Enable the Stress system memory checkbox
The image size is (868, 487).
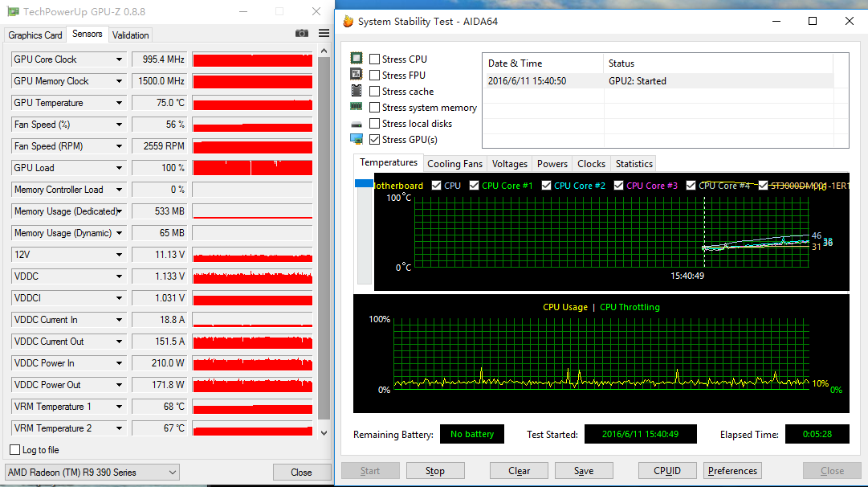(375, 107)
